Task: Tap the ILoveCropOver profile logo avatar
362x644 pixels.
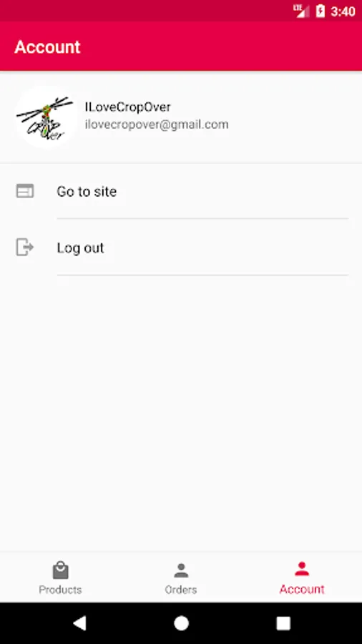Action: [46, 117]
